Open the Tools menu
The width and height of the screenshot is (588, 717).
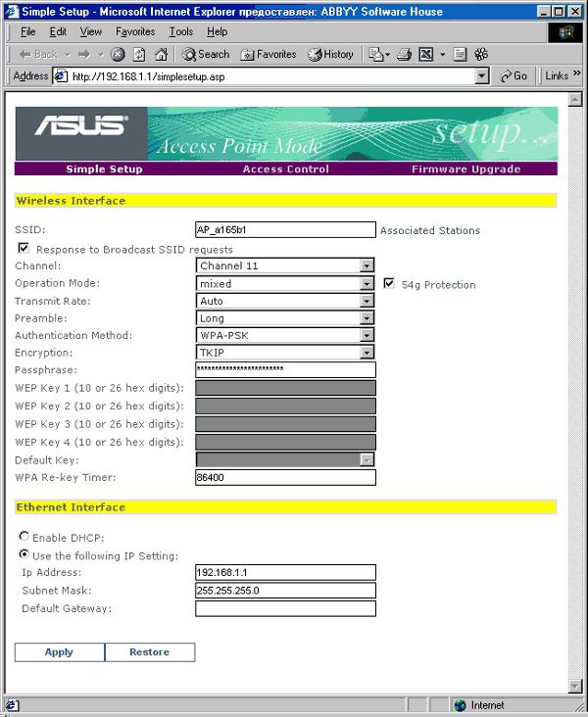point(181,31)
